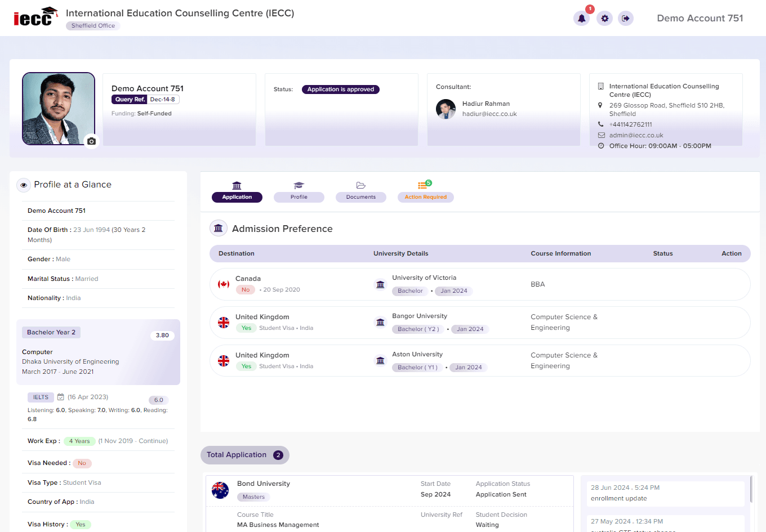Image resolution: width=766 pixels, height=532 pixels.
Task: Click the Profile at a Glance eye icon
Action: point(24,185)
